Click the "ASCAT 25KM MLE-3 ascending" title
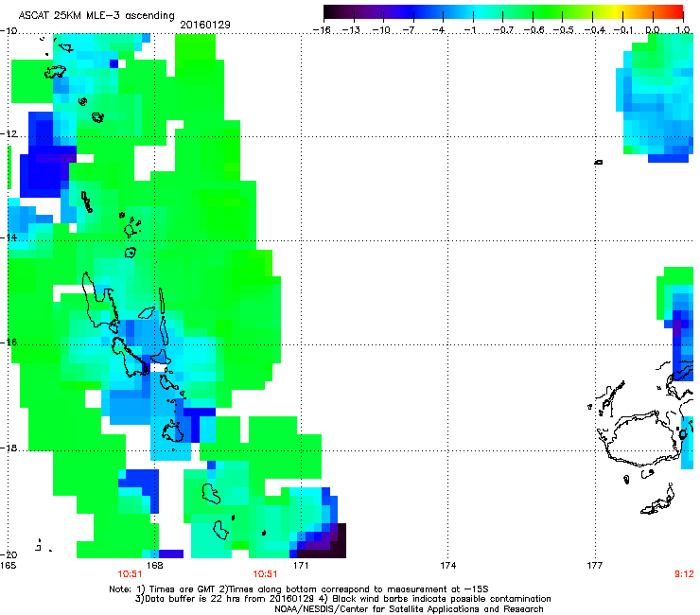This screenshot has height=615, width=700. [96, 15]
